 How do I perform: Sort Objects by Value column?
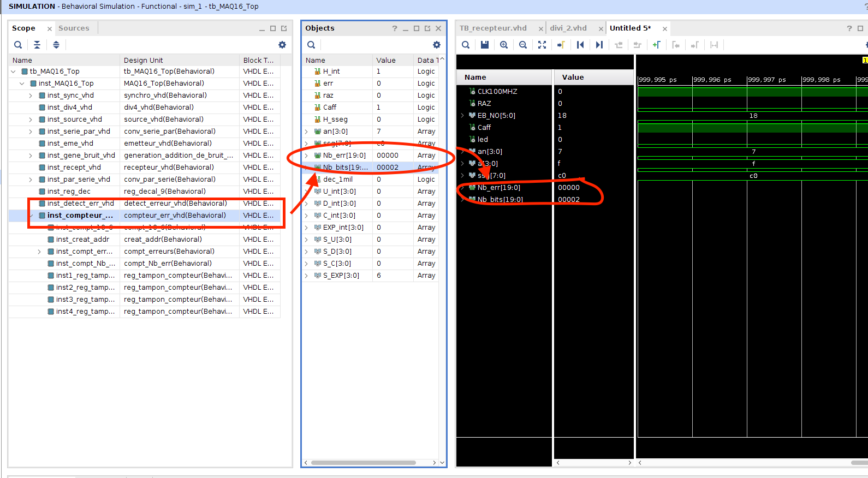point(393,61)
